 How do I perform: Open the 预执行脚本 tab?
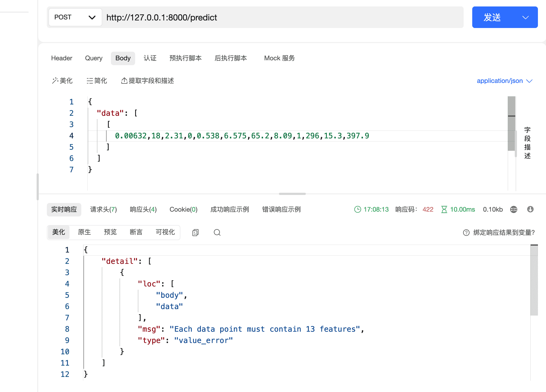coord(185,58)
